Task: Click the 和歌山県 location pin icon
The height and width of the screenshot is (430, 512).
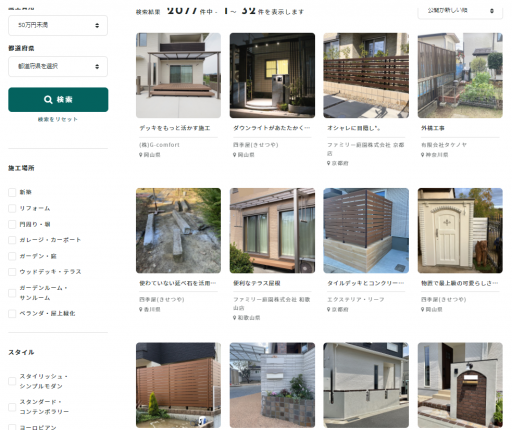Action: click(235, 318)
